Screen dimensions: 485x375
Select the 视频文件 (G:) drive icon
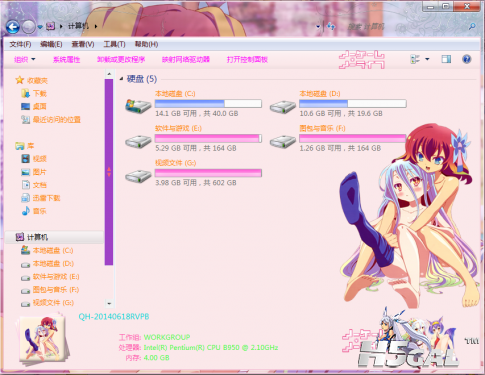138,176
